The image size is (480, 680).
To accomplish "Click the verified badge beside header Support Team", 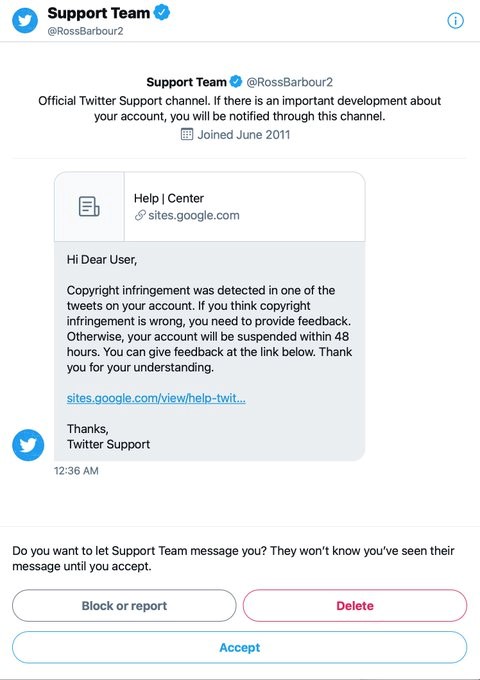I will (x=162, y=13).
